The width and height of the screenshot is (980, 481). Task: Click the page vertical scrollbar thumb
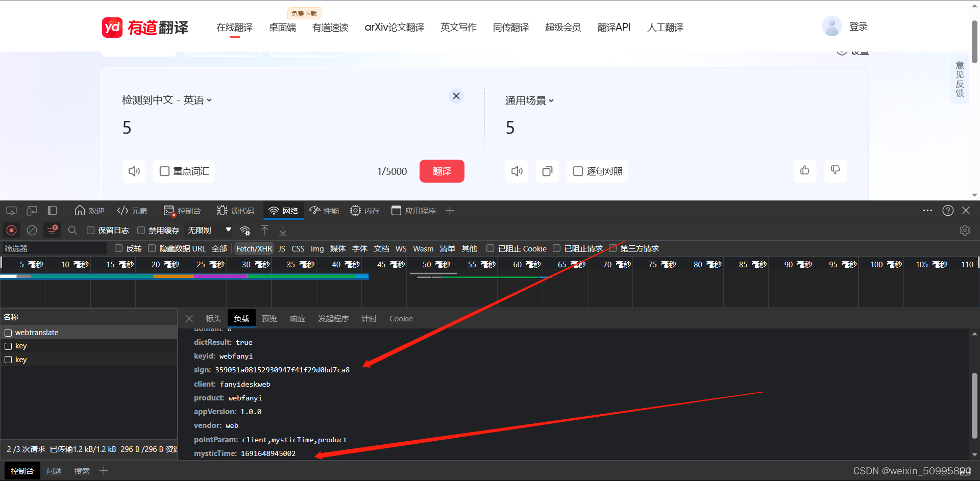click(x=975, y=41)
